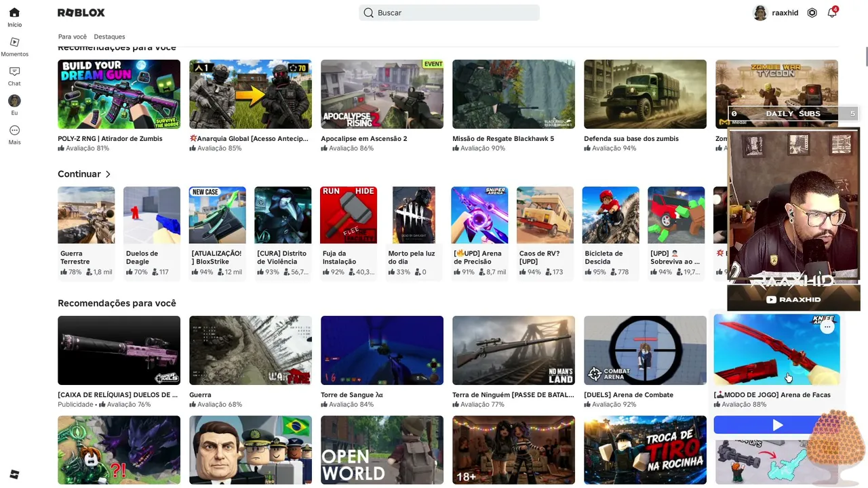The height and width of the screenshot is (488, 868).
Task: Click the 'Defenda sua base dos zumbis' title
Action: pos(631,139)
